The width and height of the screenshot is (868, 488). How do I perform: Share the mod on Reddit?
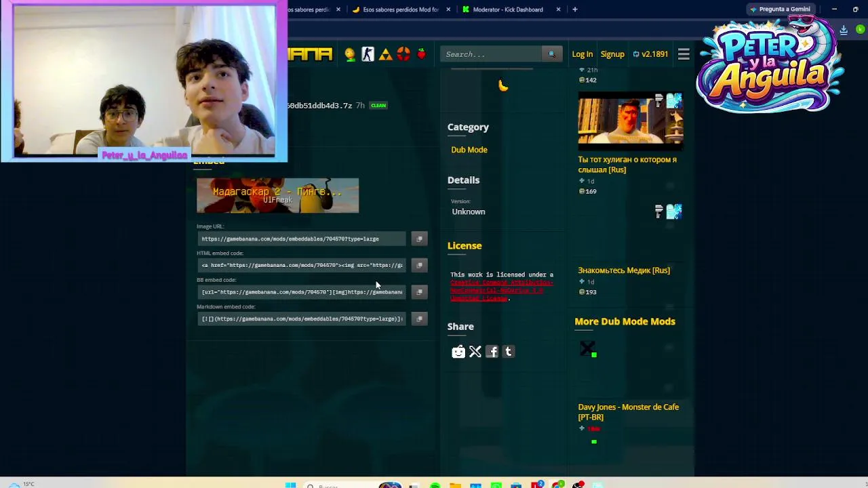458,352
